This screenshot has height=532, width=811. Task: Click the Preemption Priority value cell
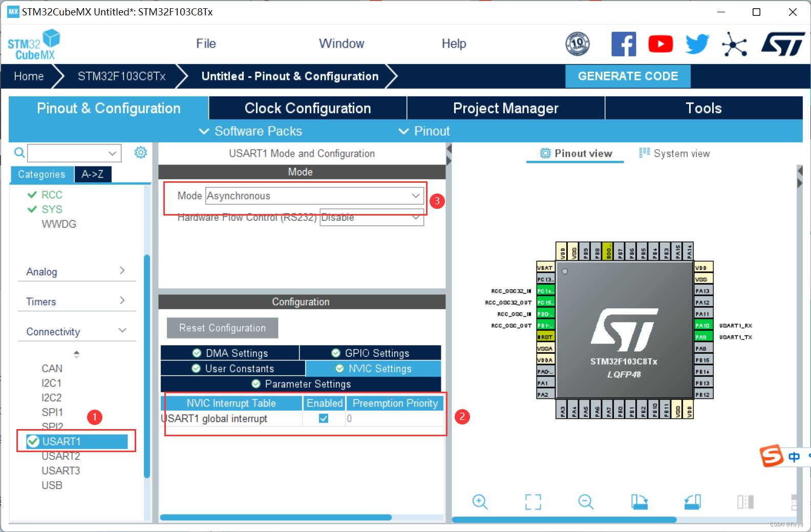click(394, 418)
